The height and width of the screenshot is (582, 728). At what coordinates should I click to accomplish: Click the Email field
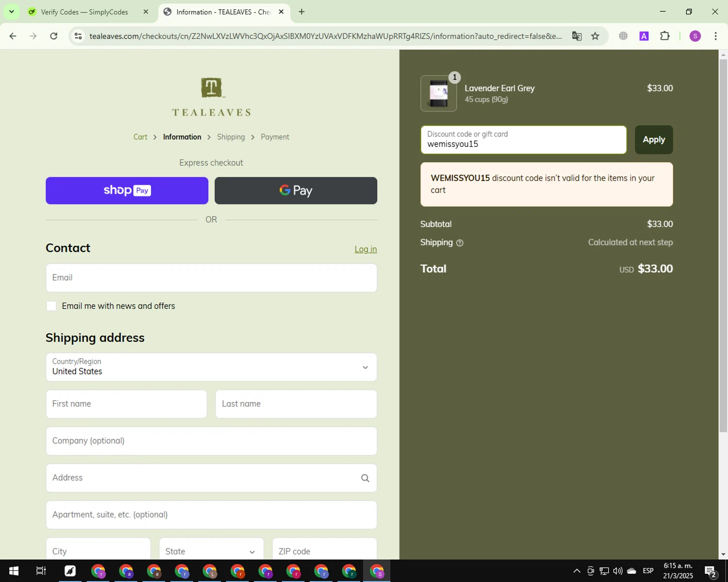pos(211,278)
